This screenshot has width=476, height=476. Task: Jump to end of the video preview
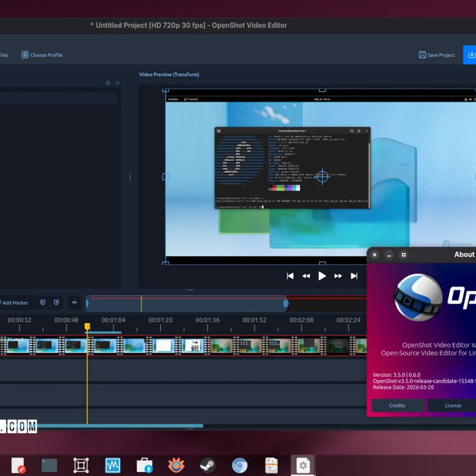tap(354, 276)
